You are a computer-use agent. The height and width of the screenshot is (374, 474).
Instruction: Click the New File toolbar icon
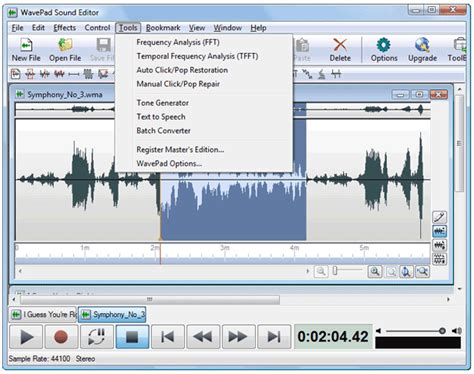click(26, 45)
